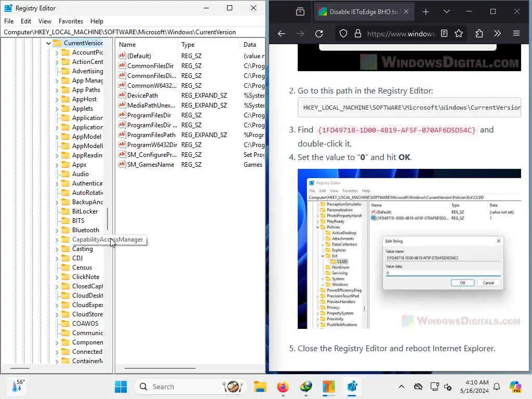Screen dimensions: 532x399
Task: Bookmark this page with star icon
Action: point(459,33)
